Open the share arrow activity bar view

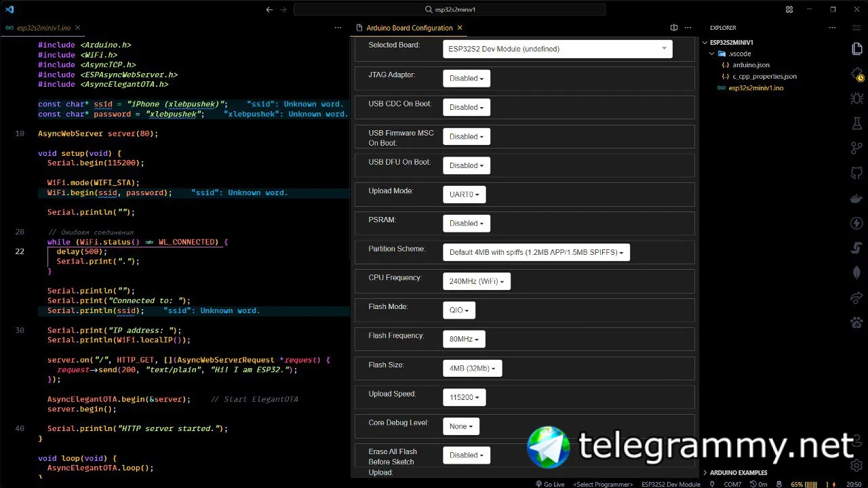(x=856, y=298)
